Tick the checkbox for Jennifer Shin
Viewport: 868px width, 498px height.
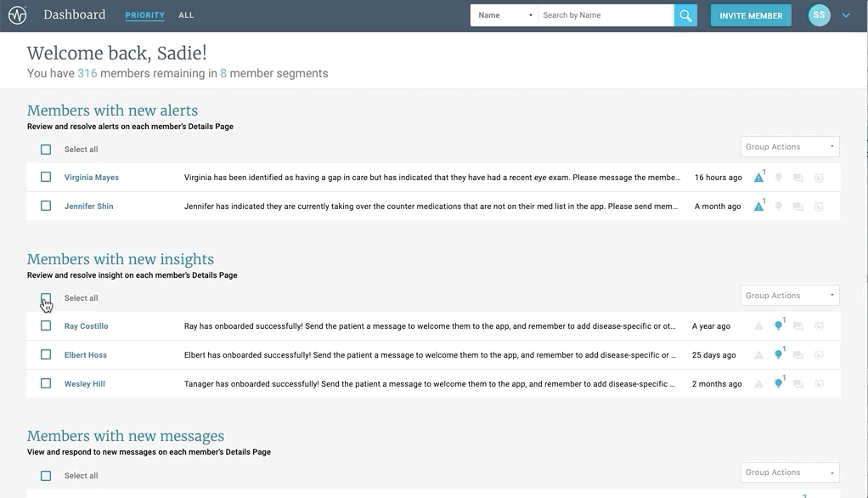coord(46,206)
